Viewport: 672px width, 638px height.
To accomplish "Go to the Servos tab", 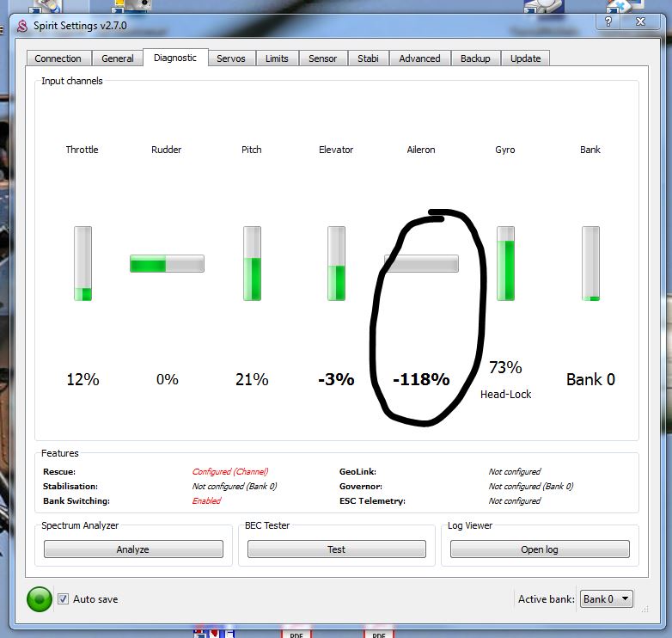I will pos(230,58).
